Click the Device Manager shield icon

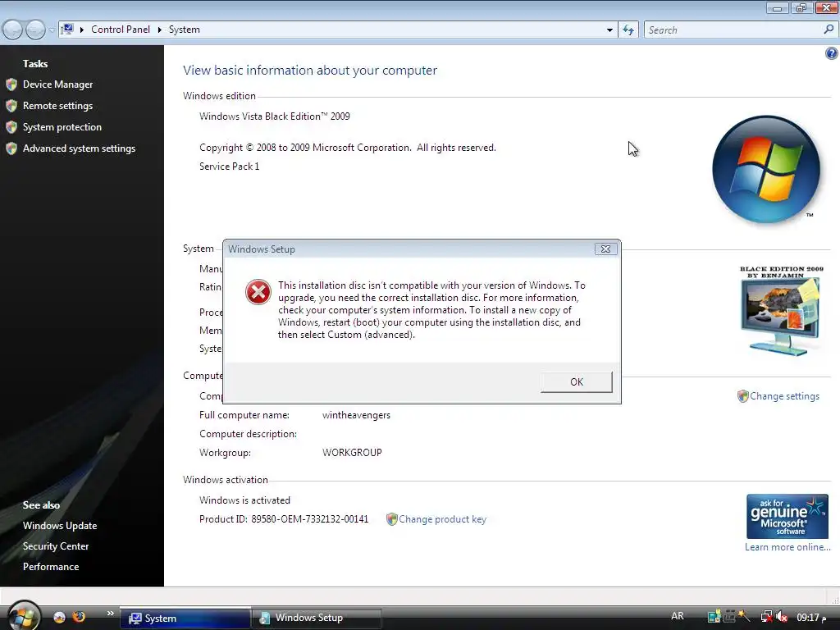(11, 84)
